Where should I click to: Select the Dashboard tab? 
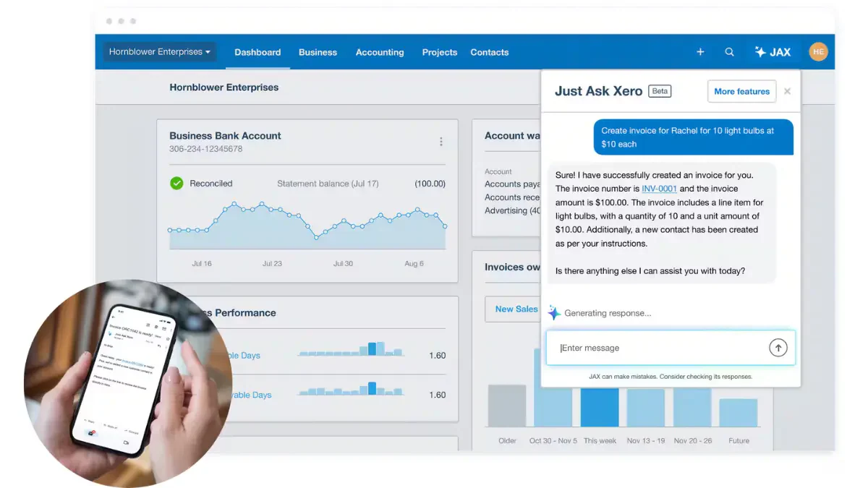[x=258, y=52]
